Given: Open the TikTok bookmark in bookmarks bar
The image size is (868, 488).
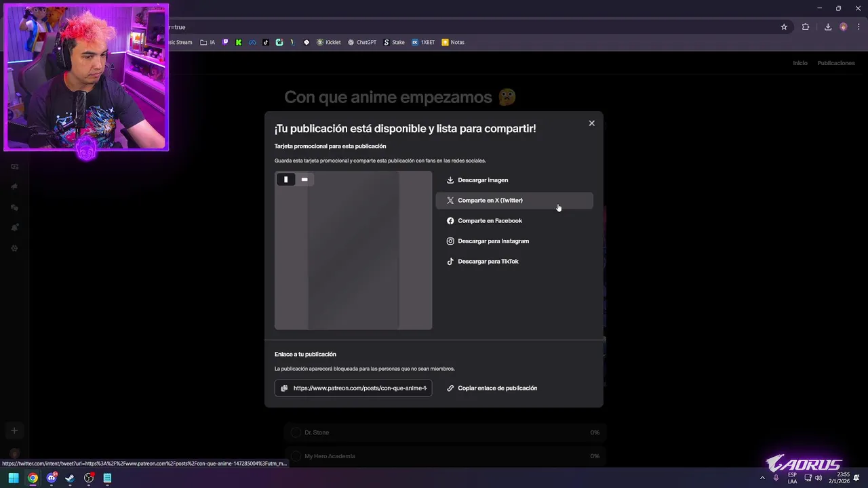Looking at the screenshot, I should (x=266, y=42).
